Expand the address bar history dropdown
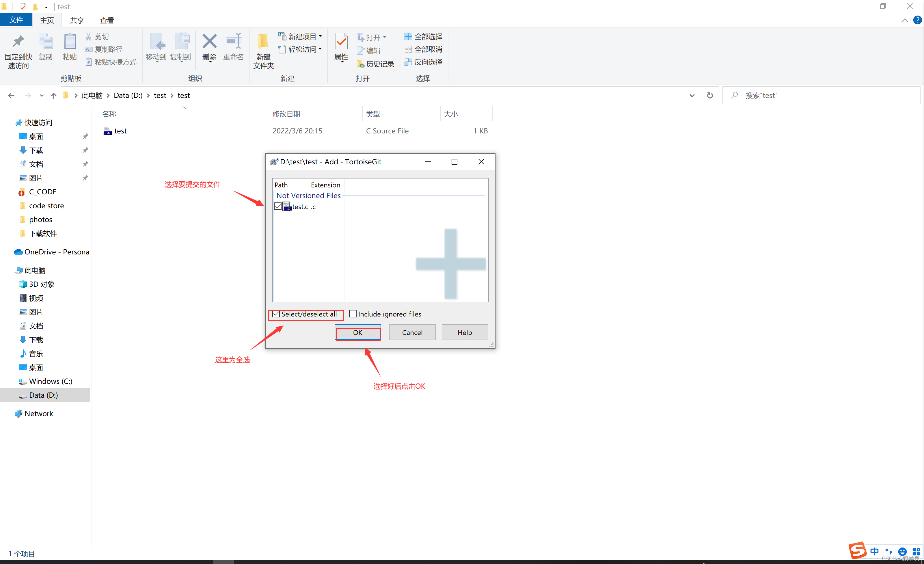The height and width of the screenshot is (564, 924). click(692, 96)
